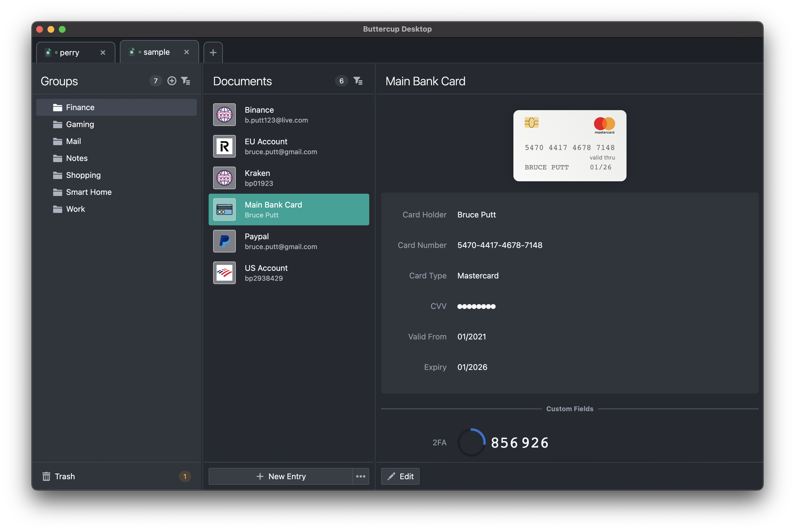Click the Binance entry globe icon

coord(224,115)
